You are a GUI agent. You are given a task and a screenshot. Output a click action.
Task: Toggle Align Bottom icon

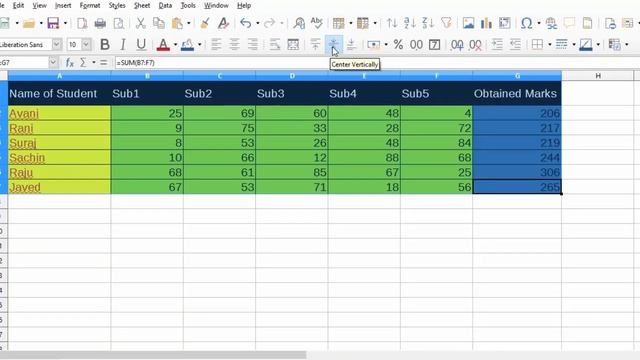click(351, 44)
